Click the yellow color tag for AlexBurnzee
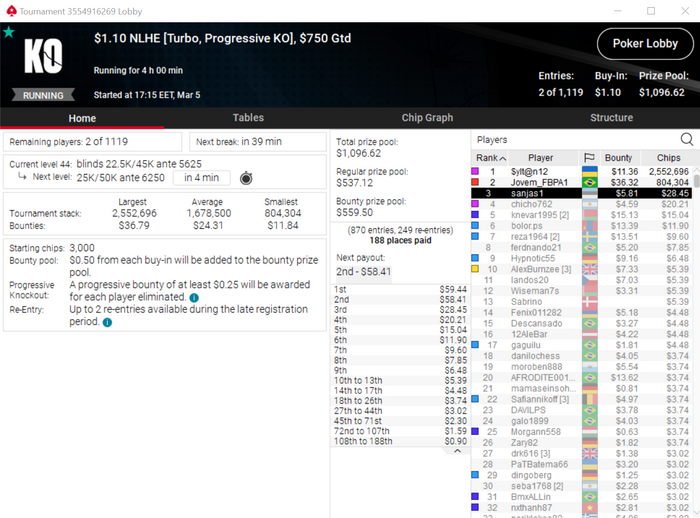 [x=475, y=269]
